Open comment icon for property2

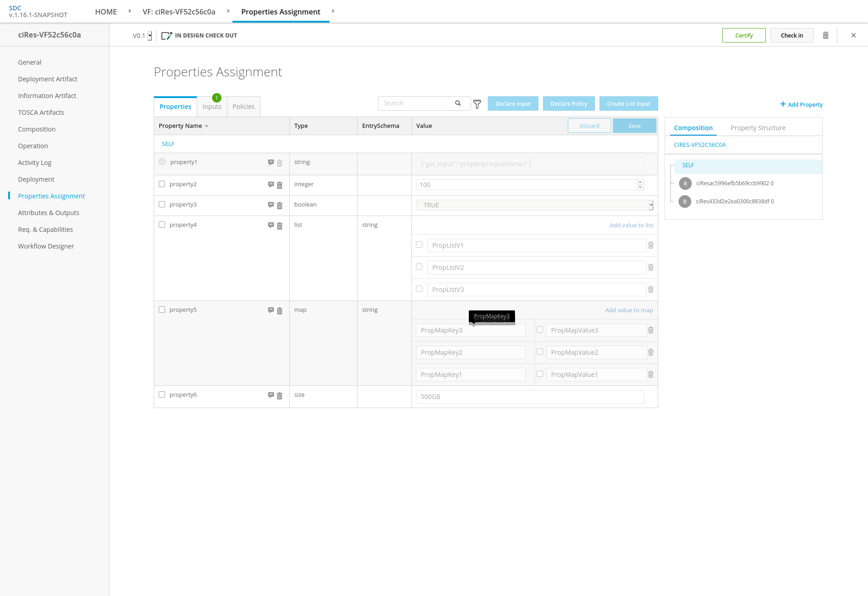[271, 184]
